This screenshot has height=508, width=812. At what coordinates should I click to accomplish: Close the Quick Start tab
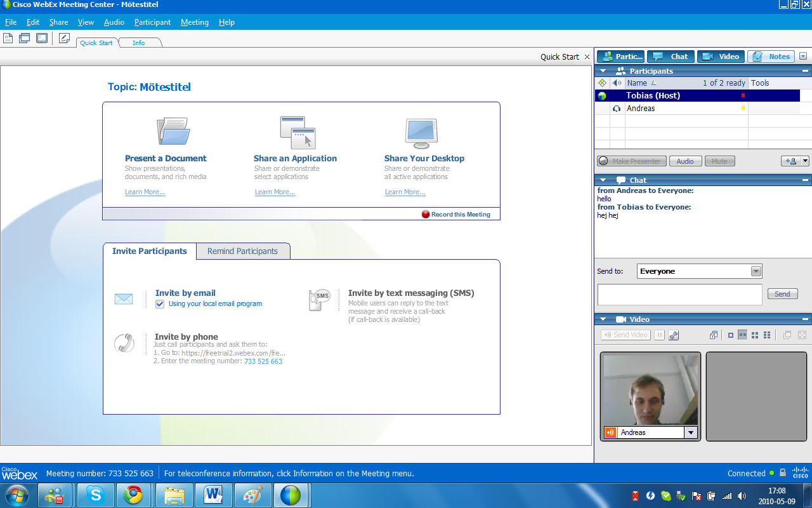(x=587, y=57)
